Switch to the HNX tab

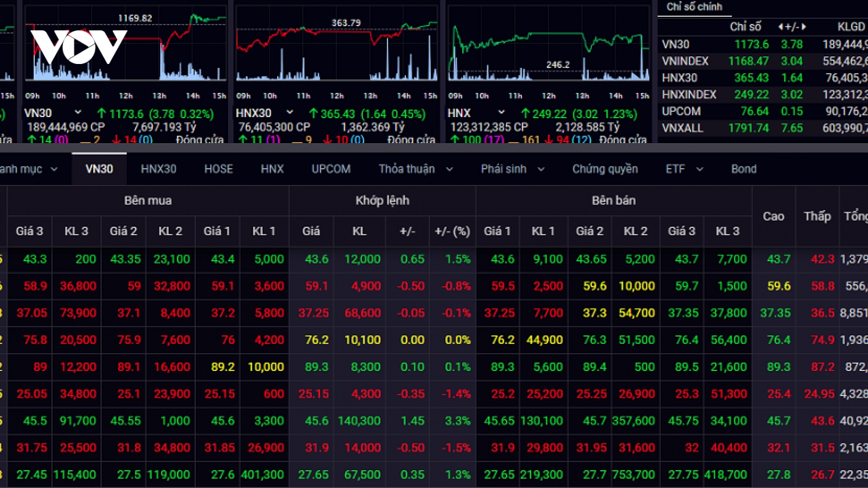click(272, 169)
